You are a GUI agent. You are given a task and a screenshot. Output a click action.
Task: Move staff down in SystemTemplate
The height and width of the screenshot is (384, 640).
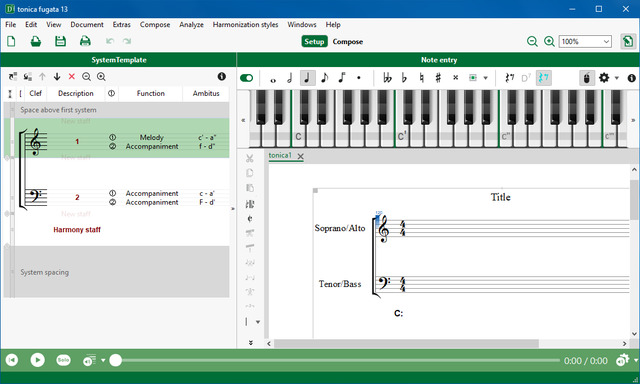[57, 76]
